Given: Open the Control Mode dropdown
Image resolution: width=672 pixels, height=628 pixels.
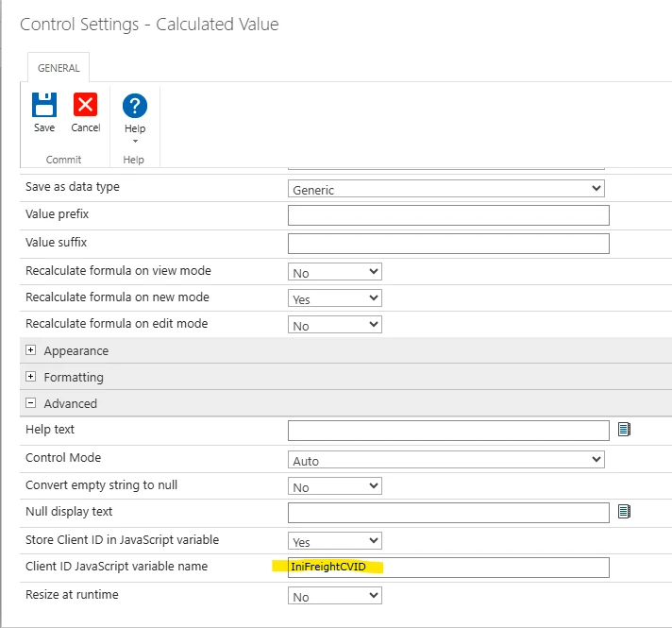Looking at the screenshot, I should [x=445, y=460].
